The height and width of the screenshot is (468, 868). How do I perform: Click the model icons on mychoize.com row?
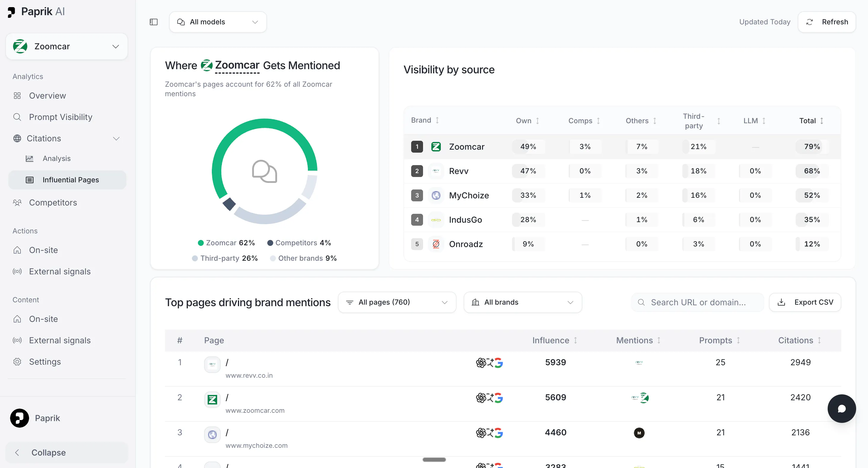click(x=489, y=433)
